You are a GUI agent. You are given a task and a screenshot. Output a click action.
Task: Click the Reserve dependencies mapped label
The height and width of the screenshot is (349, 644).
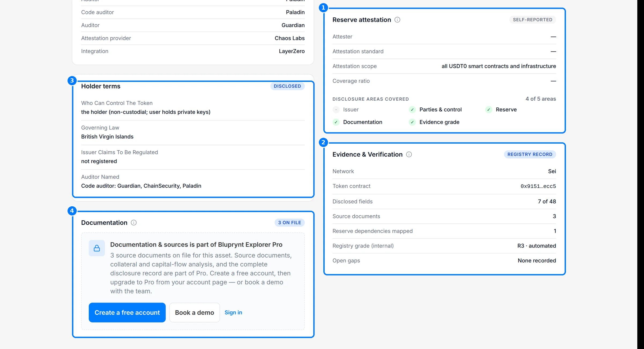(x=372, y=231)
